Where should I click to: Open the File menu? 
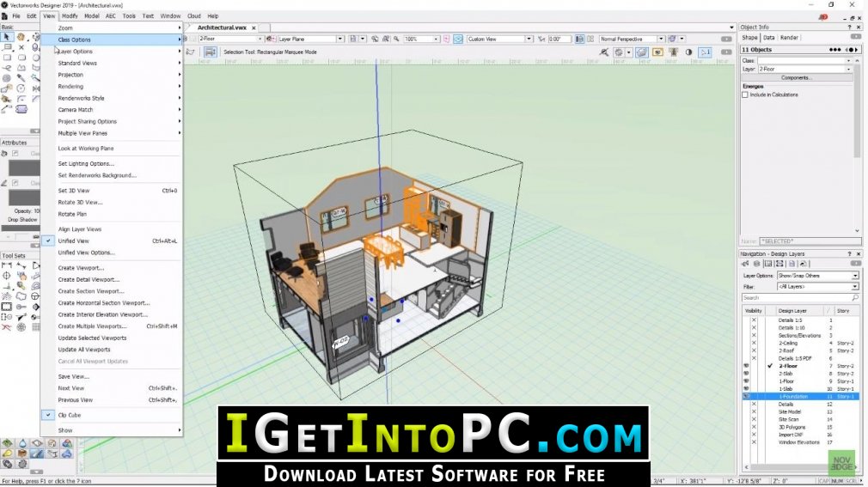pos(16,16)
